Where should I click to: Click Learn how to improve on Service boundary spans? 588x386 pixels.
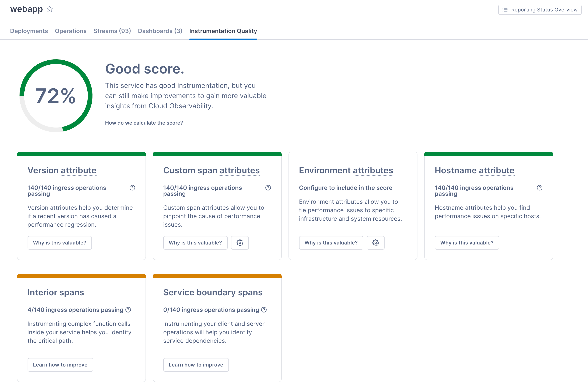click(x=196, y=364)
